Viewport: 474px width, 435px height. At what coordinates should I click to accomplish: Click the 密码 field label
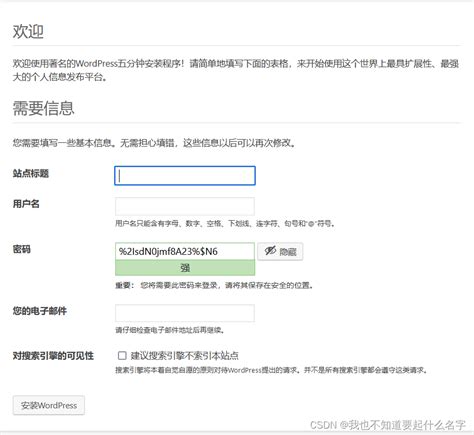[x=22, y=249]
